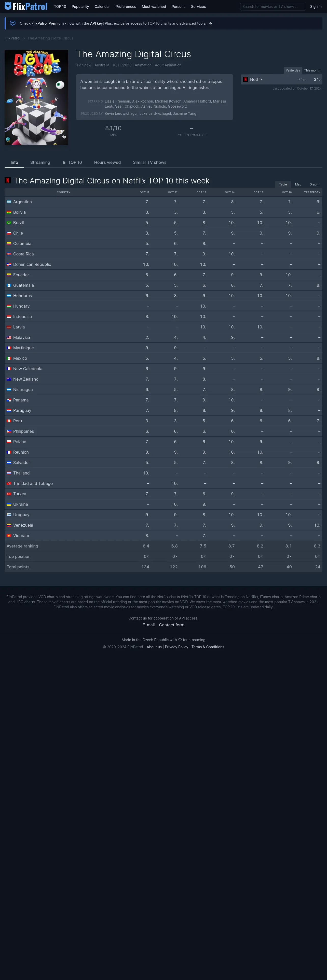Open the Contact form link
The image size is (327, 980).
[x=172, y=625]
